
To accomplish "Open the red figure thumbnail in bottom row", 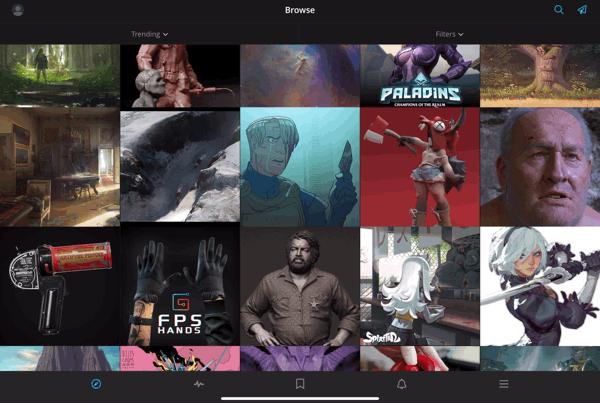I will click(420, 359).
